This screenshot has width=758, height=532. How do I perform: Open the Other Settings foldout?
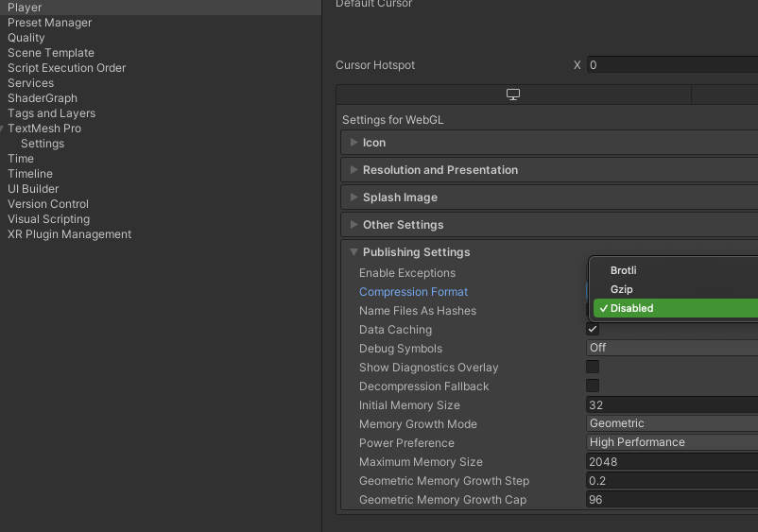pos(403,225)
